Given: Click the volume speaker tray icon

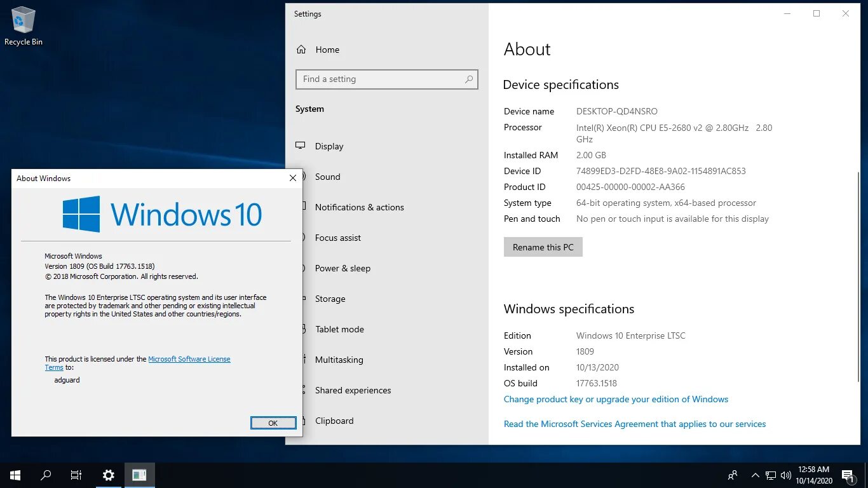Looking at the screenshot, I should (786, 475).
